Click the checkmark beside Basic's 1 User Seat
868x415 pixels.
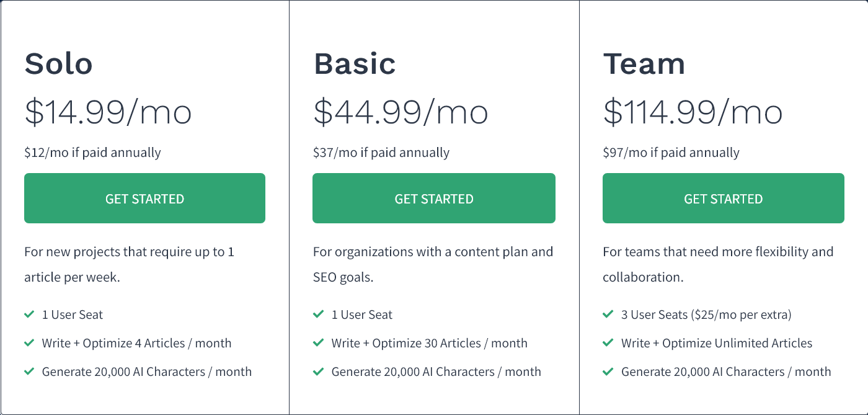click(x=317, y=315)
